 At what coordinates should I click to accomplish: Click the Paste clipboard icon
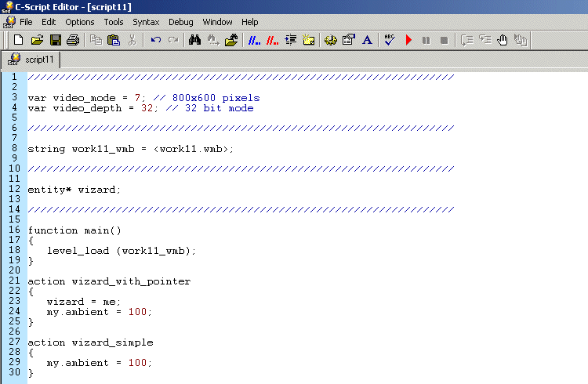pos(114,40)
